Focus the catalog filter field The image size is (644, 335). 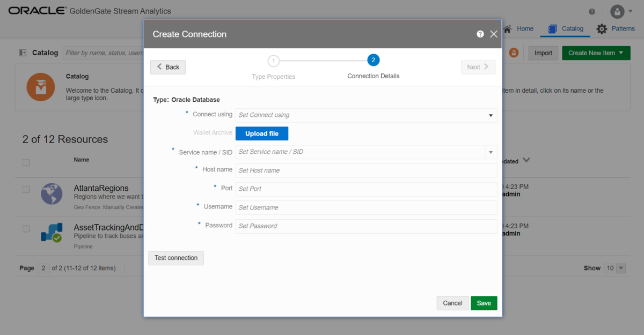tap(103, 53)
